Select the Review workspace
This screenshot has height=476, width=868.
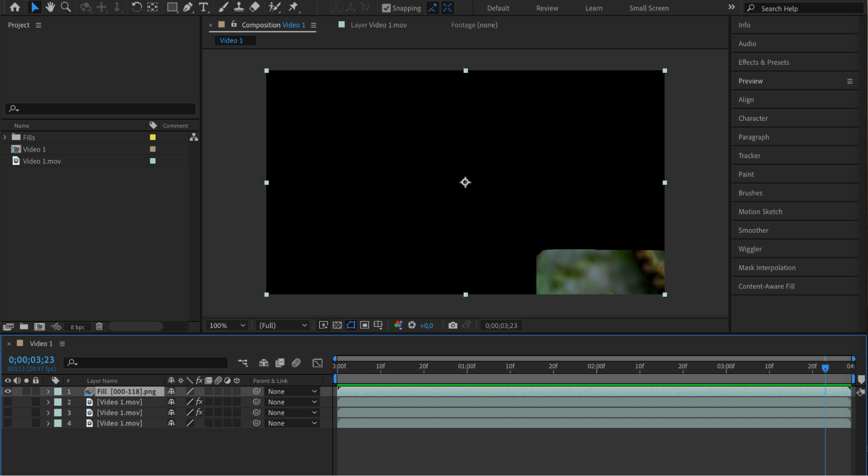point(547,8)
